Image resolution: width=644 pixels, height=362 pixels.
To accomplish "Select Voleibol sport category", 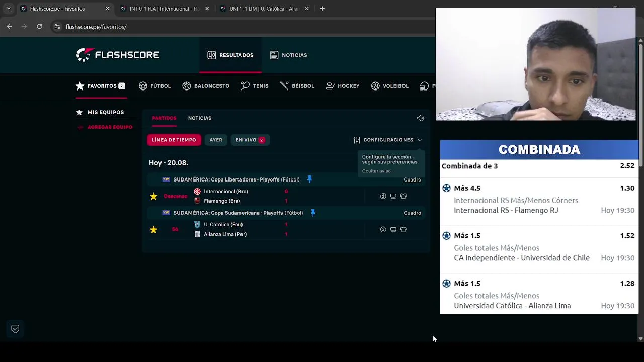I will (390, 86).
